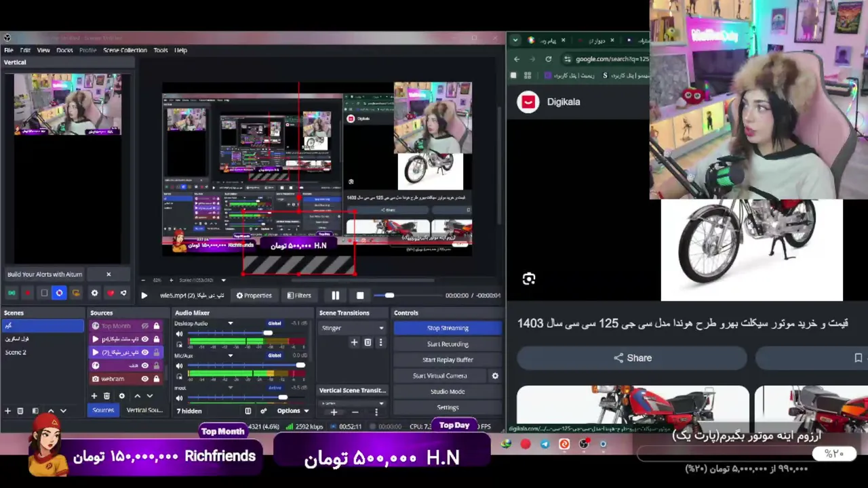Open the Docks menu in OBS
The width and height of the screenshot is (868, 488).
tap(64, 50)
